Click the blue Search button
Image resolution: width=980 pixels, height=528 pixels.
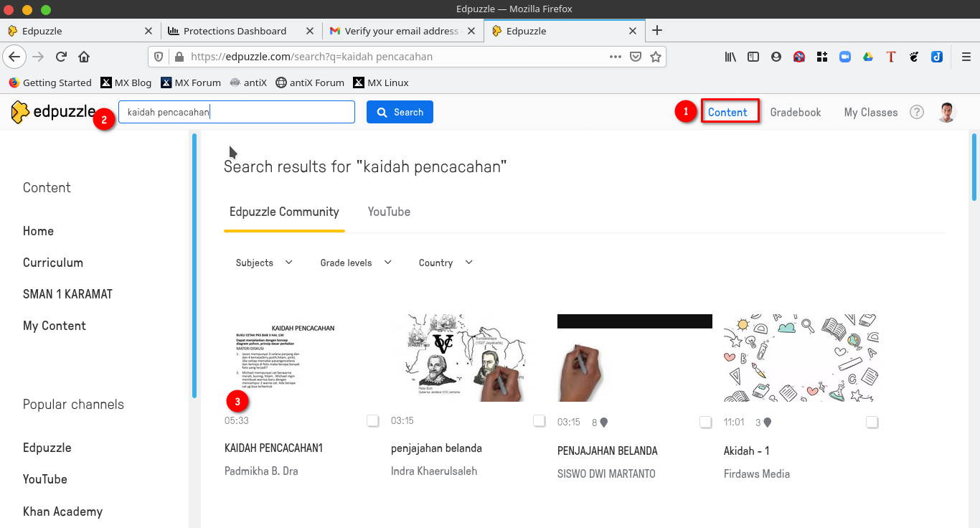tap(400, 112)
